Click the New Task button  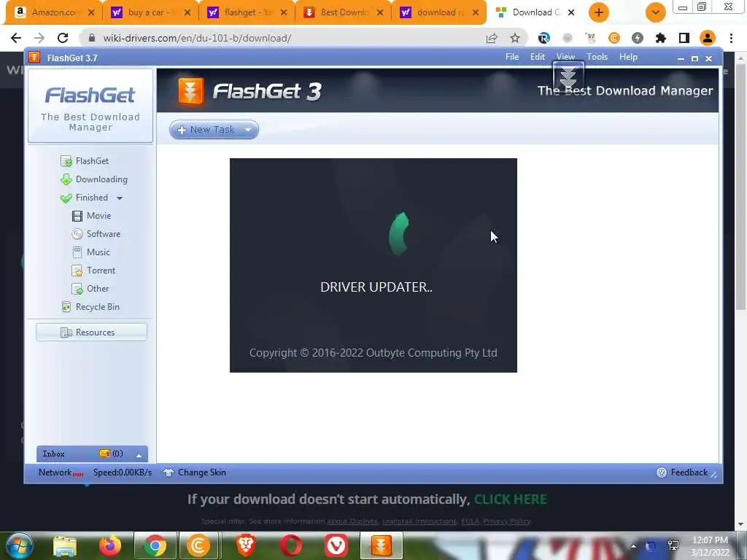pos(214,130)
